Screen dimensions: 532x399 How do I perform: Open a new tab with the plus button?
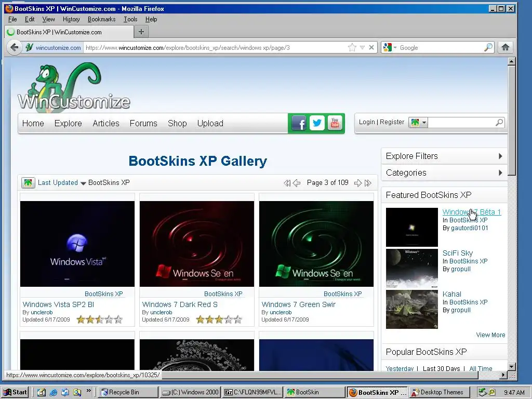coord(141,32)
